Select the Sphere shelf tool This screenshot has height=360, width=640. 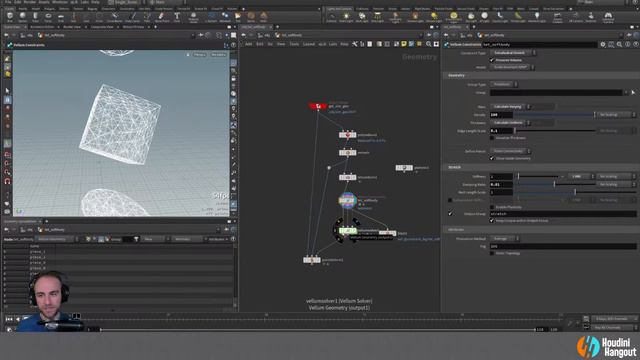(22, 17)
